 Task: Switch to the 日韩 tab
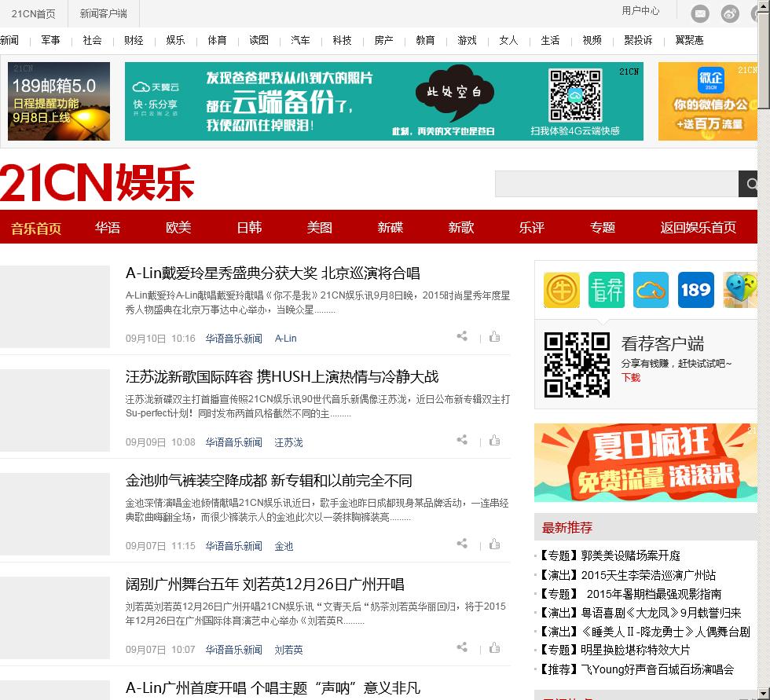tap(249, 227)
